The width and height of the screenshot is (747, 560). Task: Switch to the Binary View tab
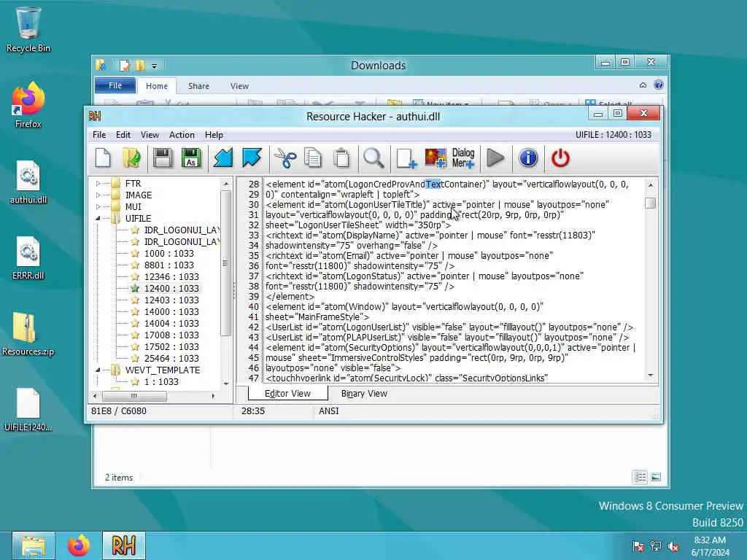coord(364,394)
